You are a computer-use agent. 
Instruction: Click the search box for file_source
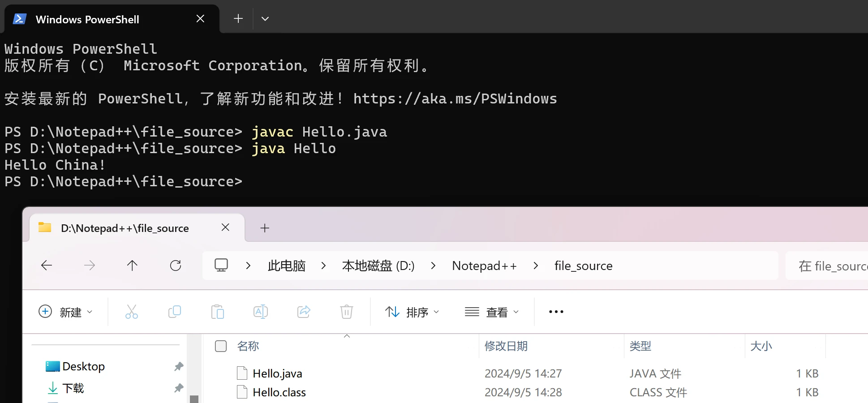827,266
